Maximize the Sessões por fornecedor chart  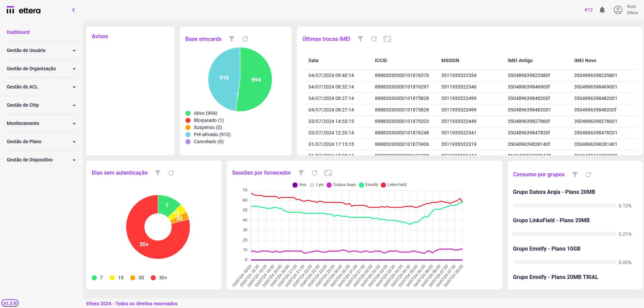pos(328,173)
